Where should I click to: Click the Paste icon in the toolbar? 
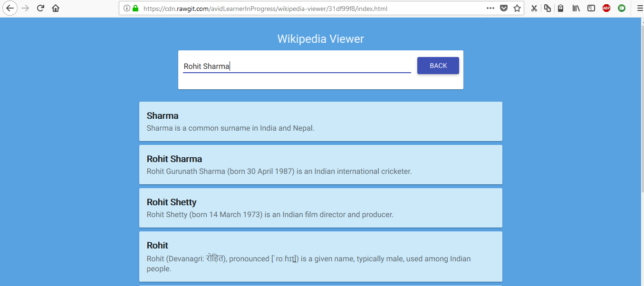point(560,8)
